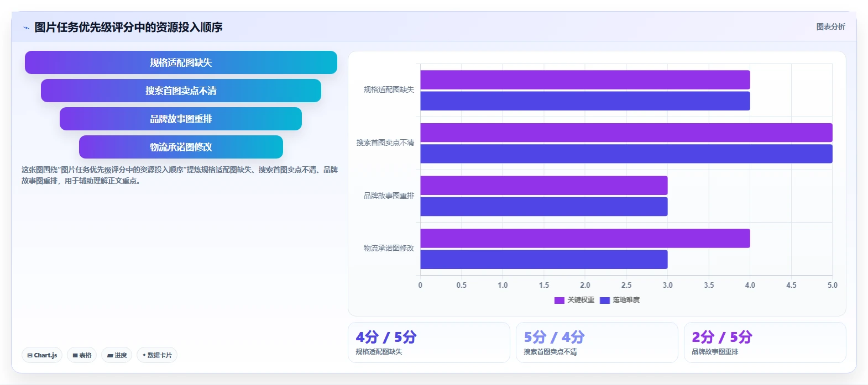The height and width of the screenshot is (385, 868).
Task: Click the 关键权重 bar for 规格适配图缺失
Action: click(x=585, y=80)
